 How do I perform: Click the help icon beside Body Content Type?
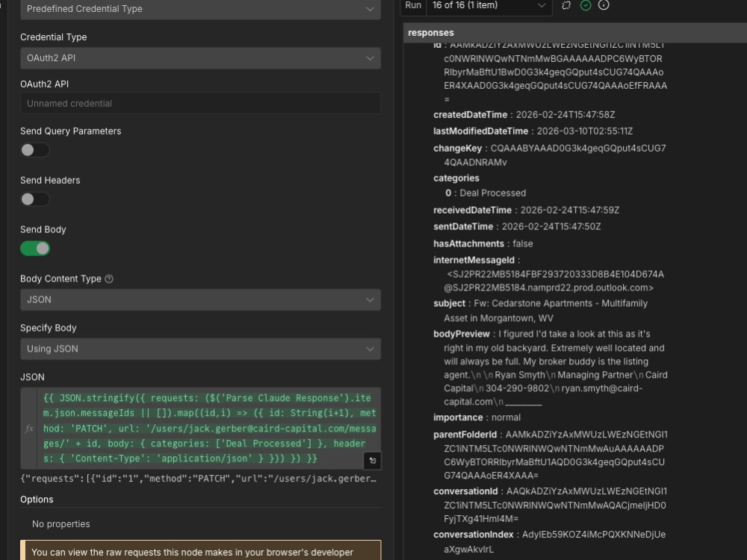[x=108, y=279]
